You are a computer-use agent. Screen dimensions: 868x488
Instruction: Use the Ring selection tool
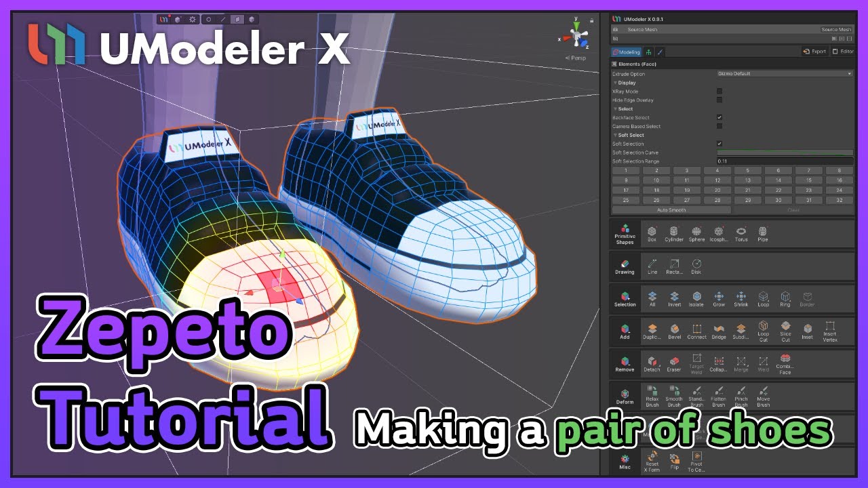[x=785, y=299]
